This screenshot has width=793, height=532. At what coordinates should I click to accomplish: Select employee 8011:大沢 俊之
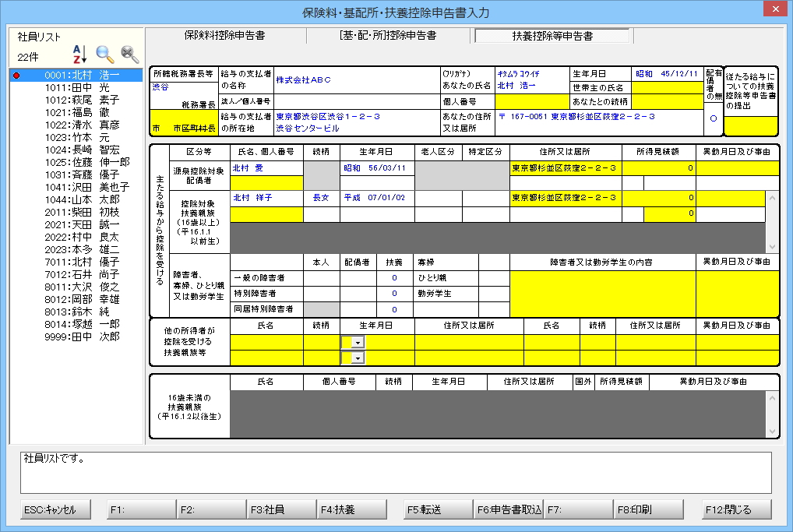(x=76, y=287)
